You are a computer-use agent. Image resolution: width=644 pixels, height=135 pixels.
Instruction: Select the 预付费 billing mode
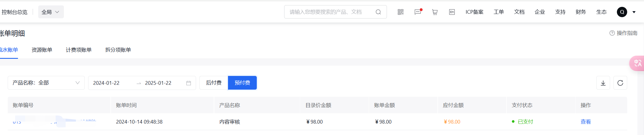tap(242, 83)
